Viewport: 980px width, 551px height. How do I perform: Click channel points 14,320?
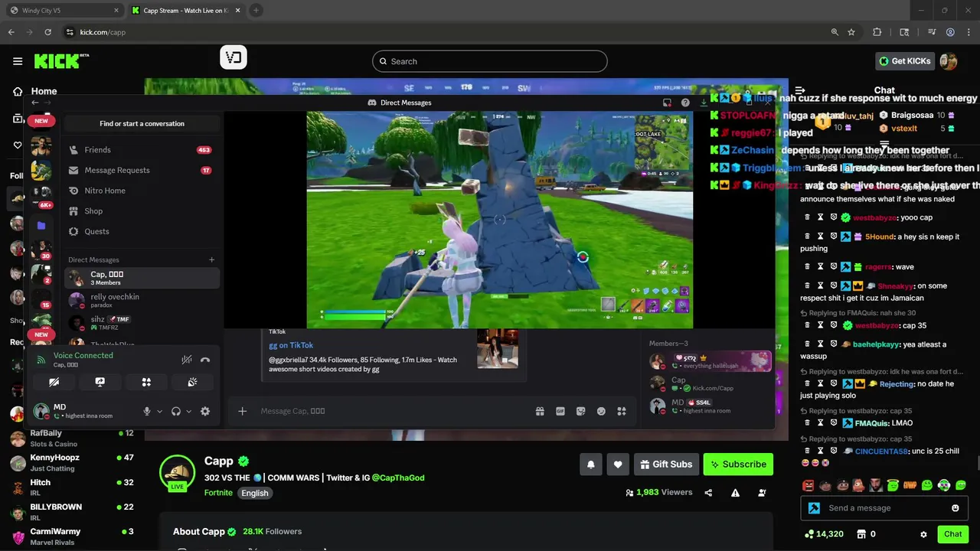(824, 534)
